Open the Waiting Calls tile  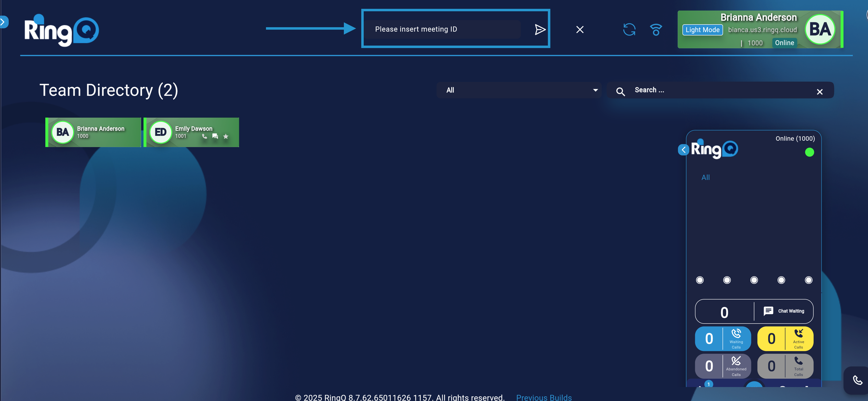pos(723,338)
